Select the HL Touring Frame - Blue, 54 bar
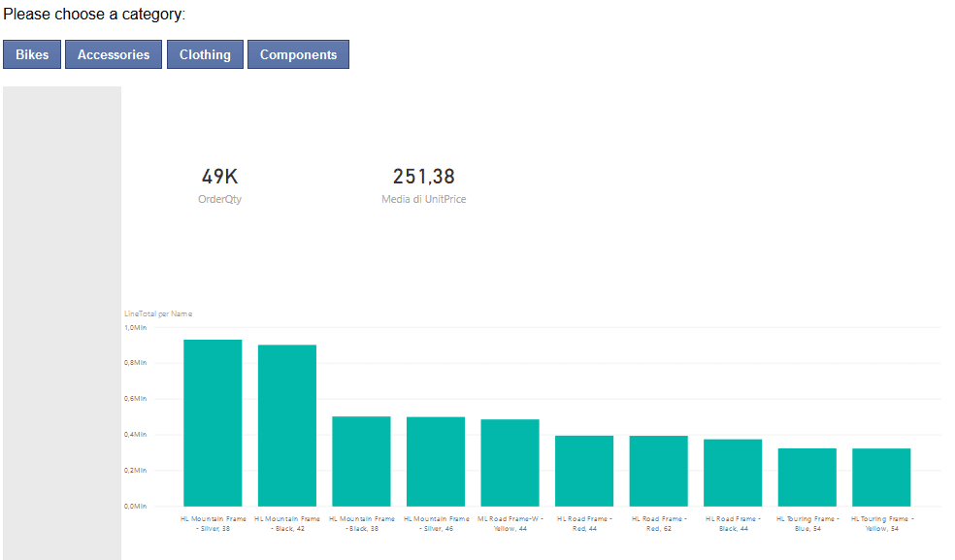The height and width of the screenshot is (560, 955). click(807, 478)
